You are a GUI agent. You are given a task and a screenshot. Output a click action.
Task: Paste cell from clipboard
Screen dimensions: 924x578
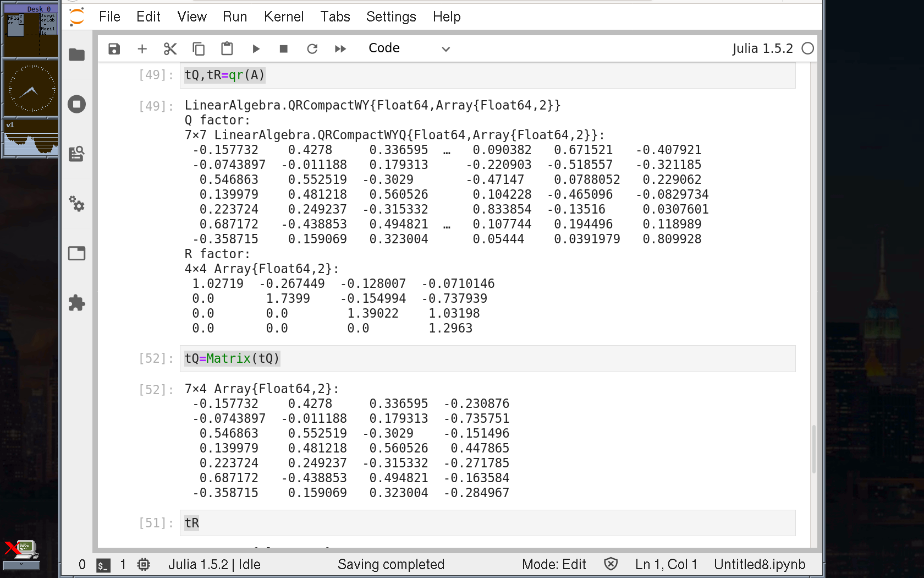(227, 49)
